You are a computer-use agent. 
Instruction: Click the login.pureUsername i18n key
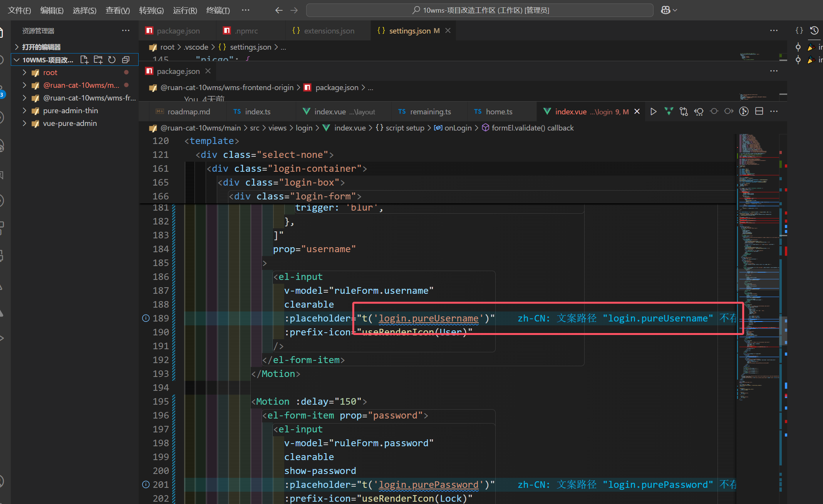point(429,318)
